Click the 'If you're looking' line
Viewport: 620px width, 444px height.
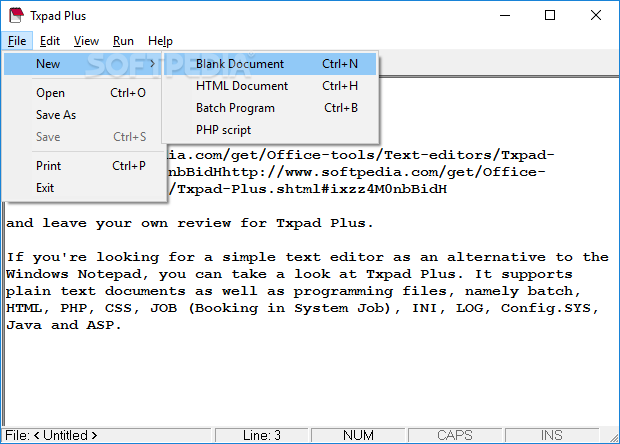coord(307,257)
